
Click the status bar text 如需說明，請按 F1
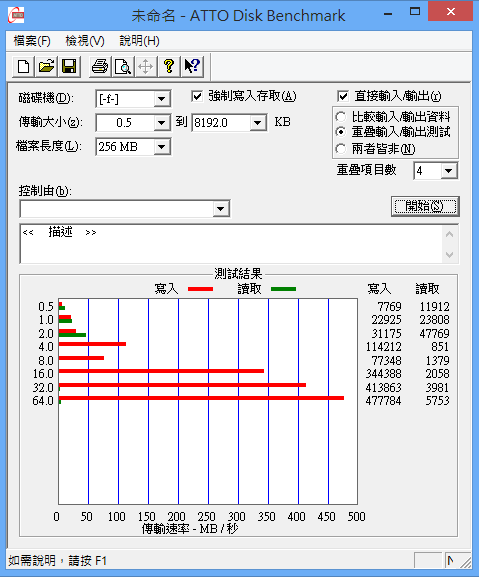click(57, 561)
